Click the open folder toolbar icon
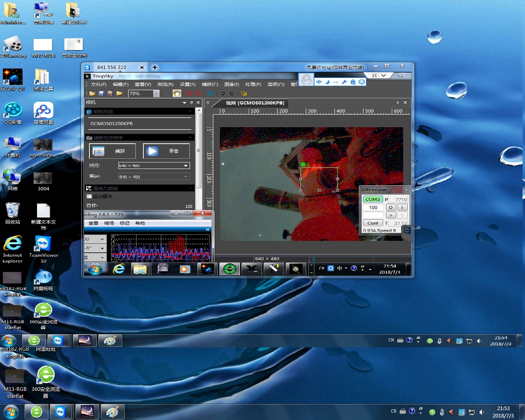This screenshot has height=420, width=525. point(93,94)
